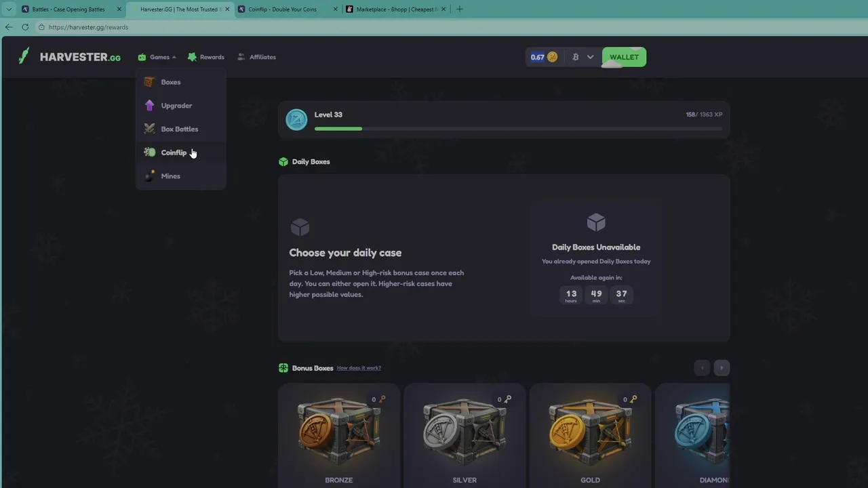Click the crossed swords Box Battles icon
The width and height of the screenshot is (868, 488).
coord(149,129)
